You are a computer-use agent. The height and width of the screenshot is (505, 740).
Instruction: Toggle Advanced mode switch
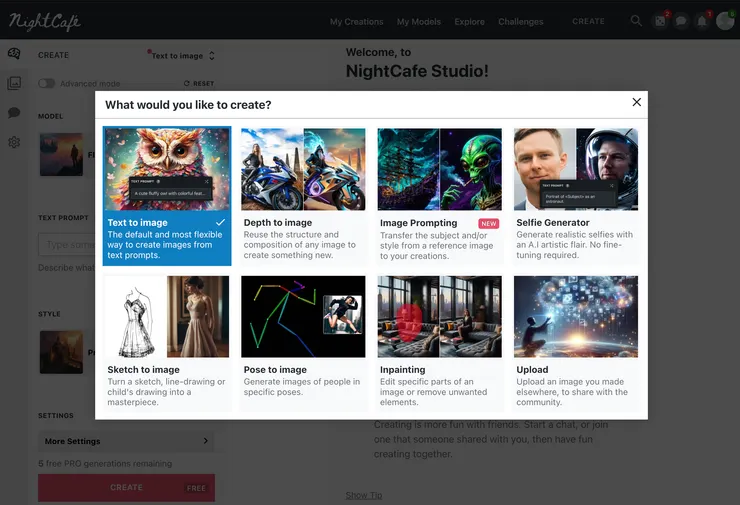[46, 84]
